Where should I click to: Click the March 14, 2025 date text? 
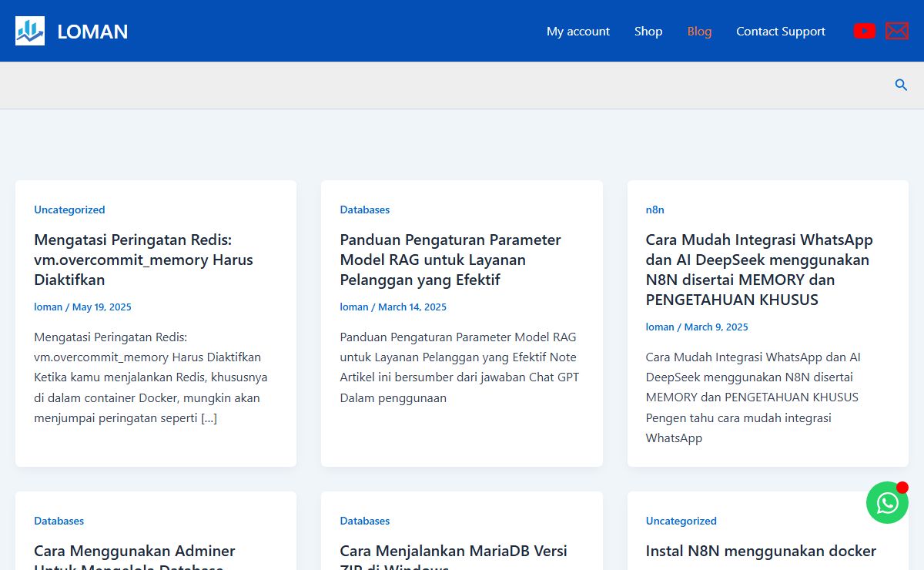point(412,307)
